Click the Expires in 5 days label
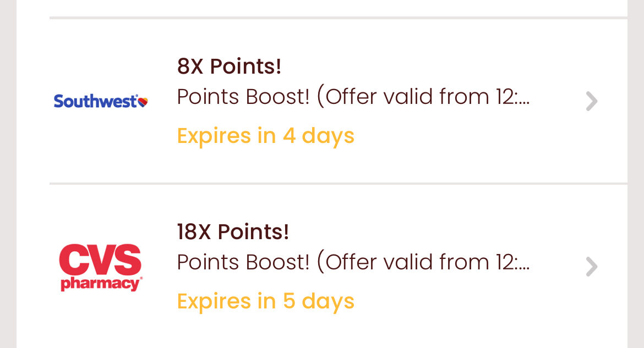The height and width of the screenshot is (348, 644). (265, 301)
